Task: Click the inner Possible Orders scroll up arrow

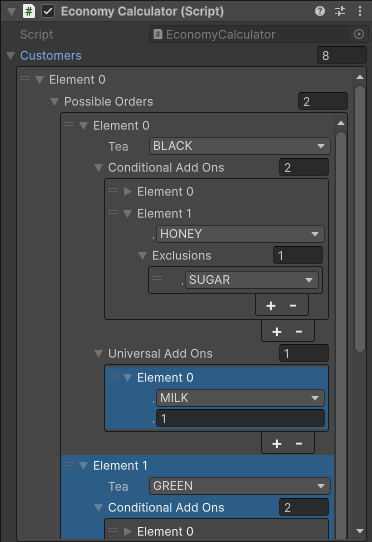Action: pos(341,123)
